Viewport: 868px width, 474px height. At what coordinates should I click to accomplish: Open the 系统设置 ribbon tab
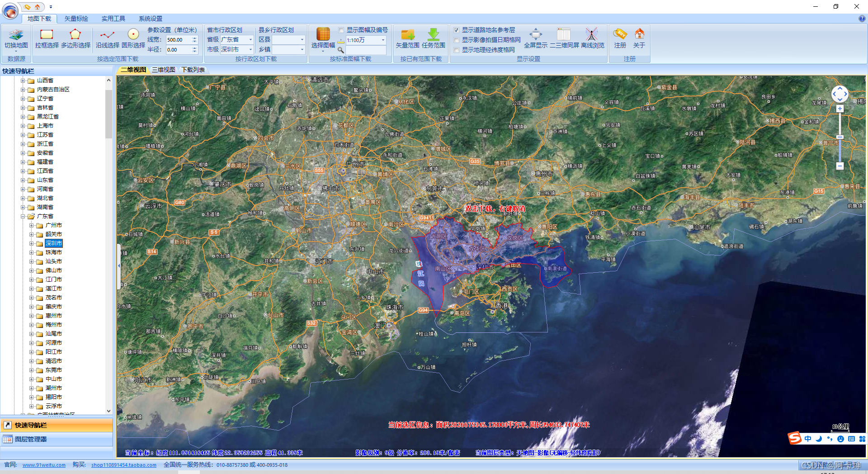pos(150,19)
